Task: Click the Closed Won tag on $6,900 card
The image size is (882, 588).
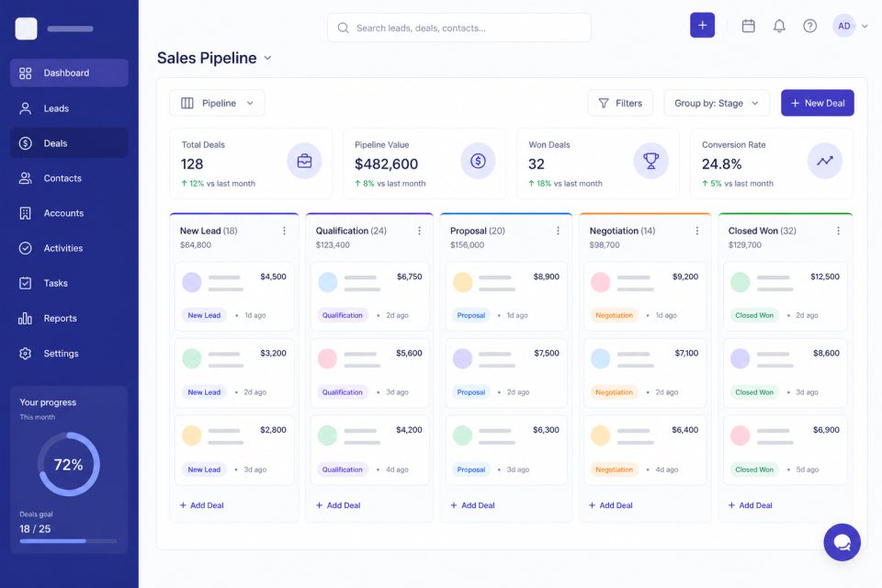Action: click(x=754, y=469)
